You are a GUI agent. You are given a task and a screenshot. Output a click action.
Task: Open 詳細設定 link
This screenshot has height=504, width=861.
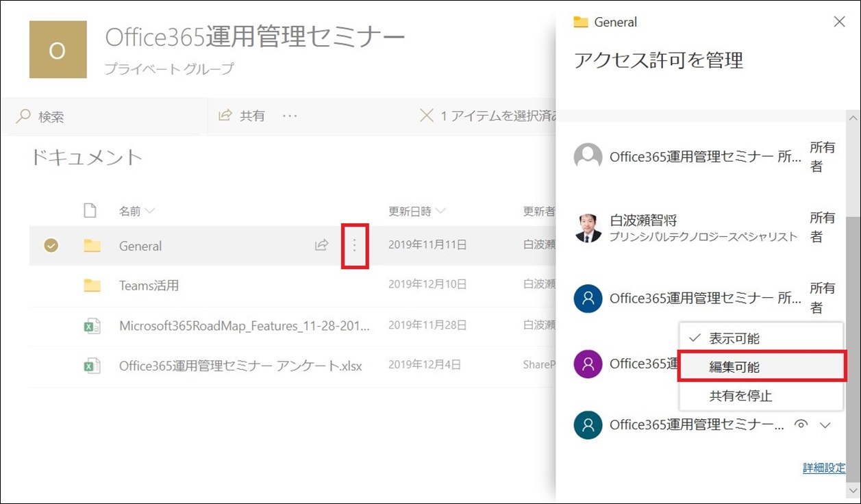coord(824,468)
